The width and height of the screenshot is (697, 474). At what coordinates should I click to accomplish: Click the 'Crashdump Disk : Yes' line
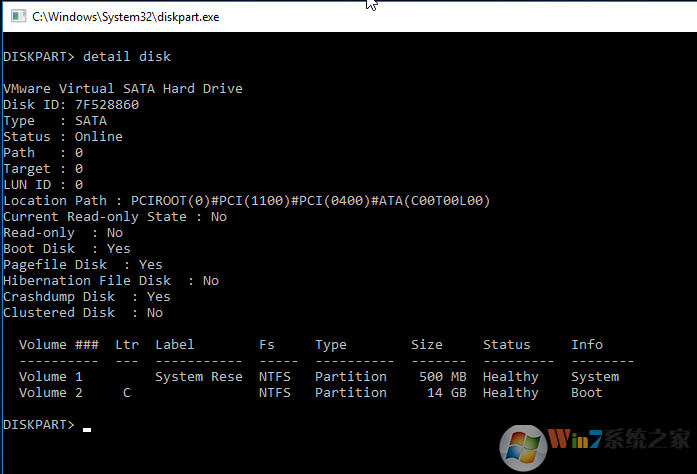[x=87, y=297]
